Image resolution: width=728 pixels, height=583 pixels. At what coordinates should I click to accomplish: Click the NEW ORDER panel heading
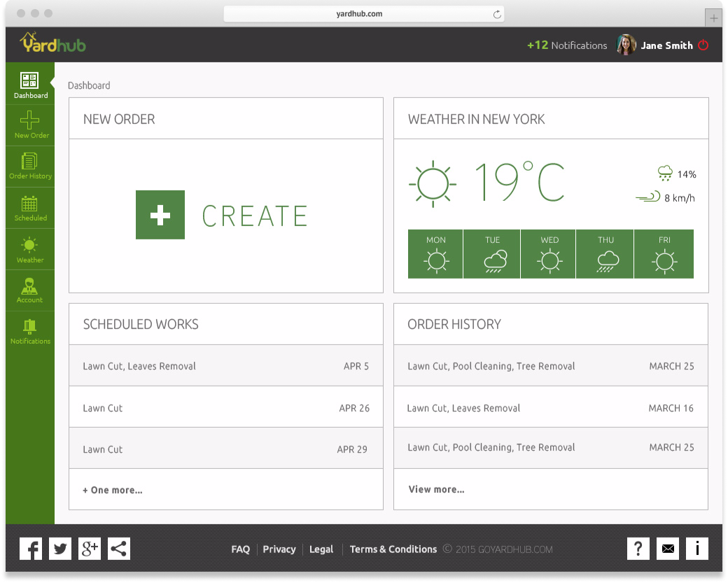[119, 119]
